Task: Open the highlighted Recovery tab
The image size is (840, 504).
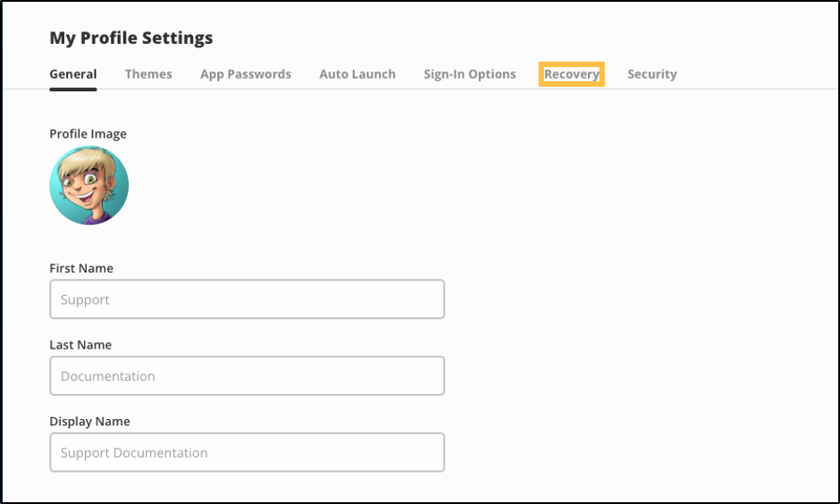Action: (x=571, y=74)
